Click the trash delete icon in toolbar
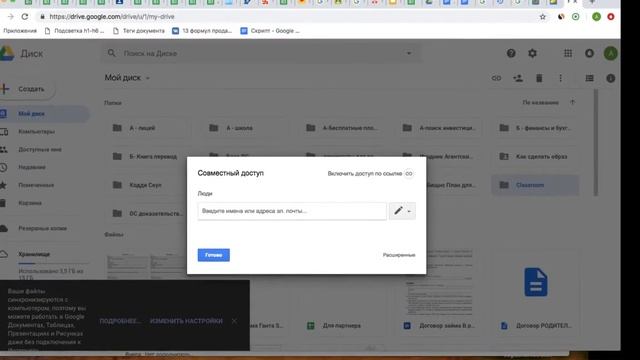This screenshot has width=640, height=360. coord(539,78)
